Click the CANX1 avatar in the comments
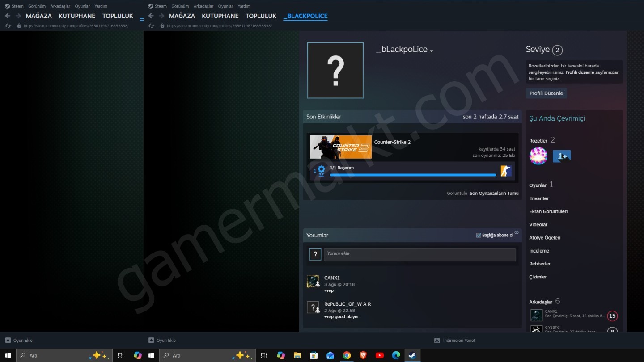Image resolution: width=644 pixels, height=362 pixels. 313,281
